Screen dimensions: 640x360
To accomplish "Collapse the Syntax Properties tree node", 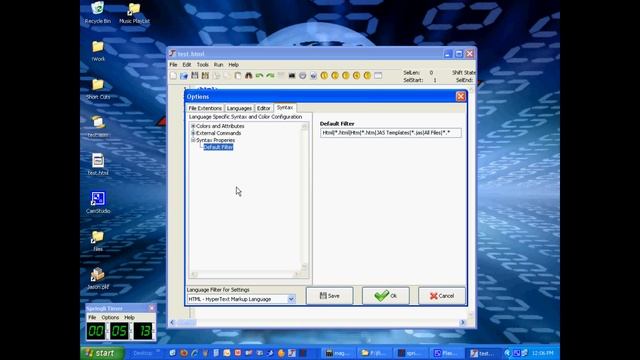I will pos(193,140).
